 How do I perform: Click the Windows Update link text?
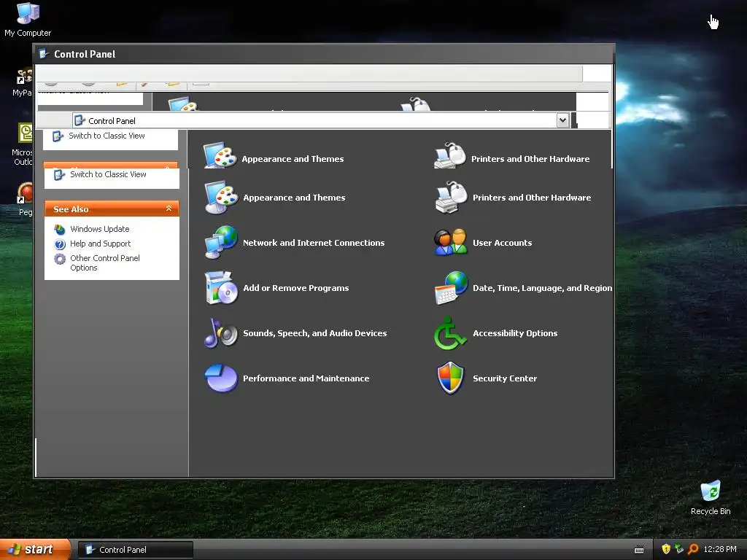[x=99, y=229]
